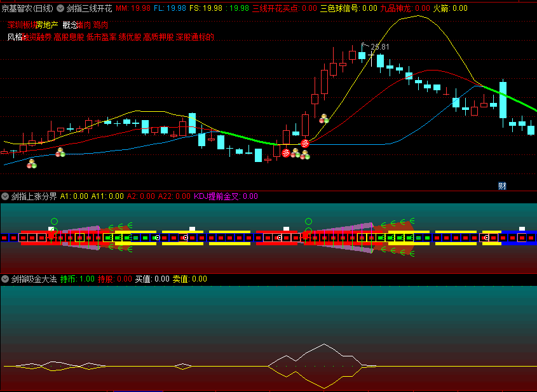Click the KDJ提前金叉: 0.00 readout
The width and height of the screenshot is (537, 392).
coord(226,196)
